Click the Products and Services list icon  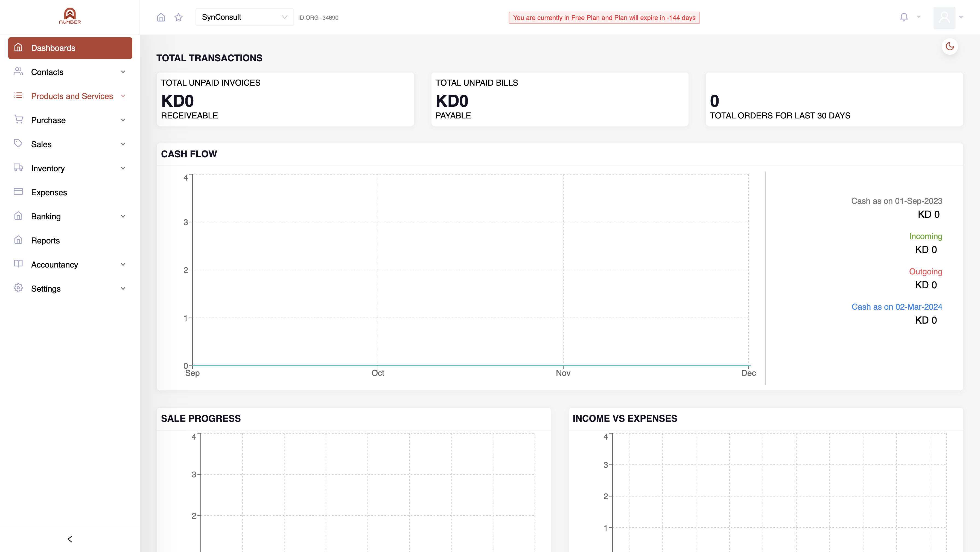[x=18, y=95]
